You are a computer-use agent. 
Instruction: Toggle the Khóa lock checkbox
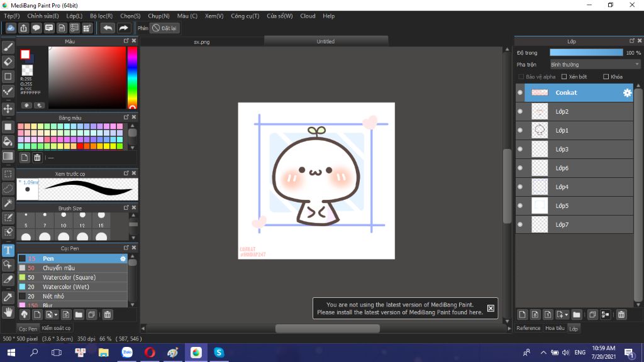606,77
